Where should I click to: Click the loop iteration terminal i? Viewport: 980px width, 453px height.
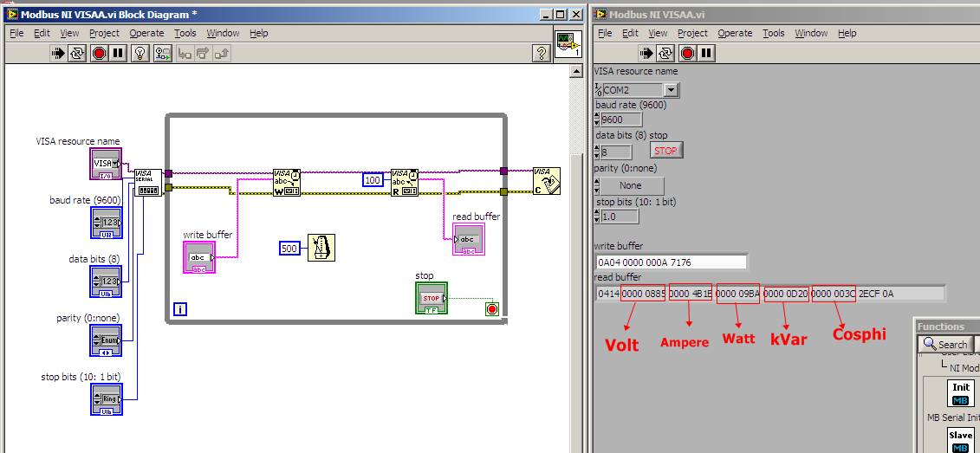coord(180,308)
